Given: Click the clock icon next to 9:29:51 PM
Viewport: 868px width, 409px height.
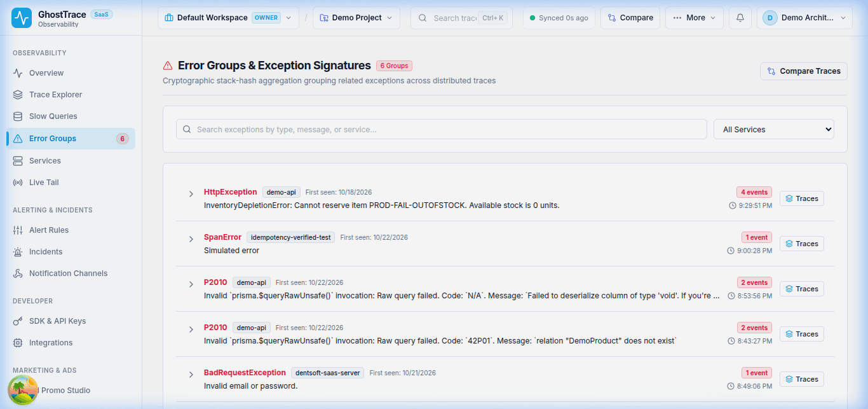Looking at the screenshot, I should pos(733,205).
